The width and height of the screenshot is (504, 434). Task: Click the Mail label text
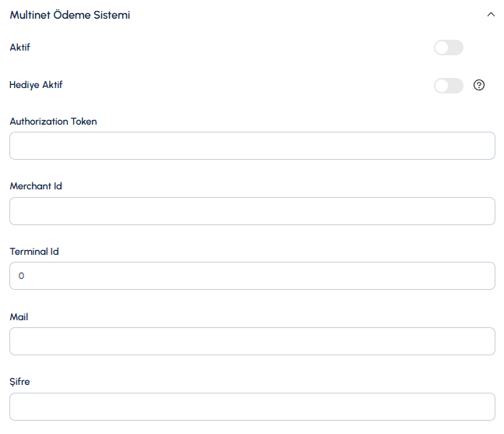point(19,317)
